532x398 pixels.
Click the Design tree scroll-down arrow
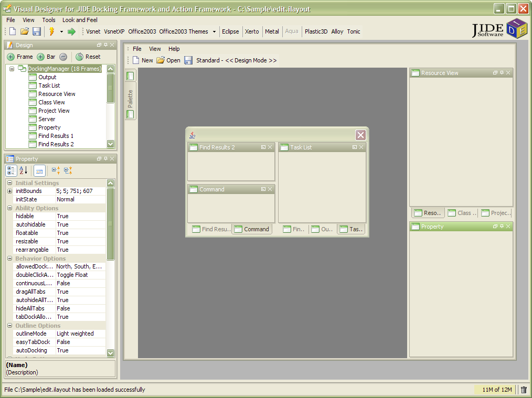[110, 144]
